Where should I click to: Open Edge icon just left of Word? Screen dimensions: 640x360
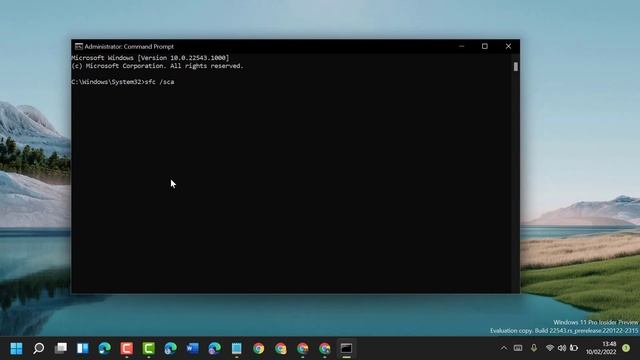[170, 348]
